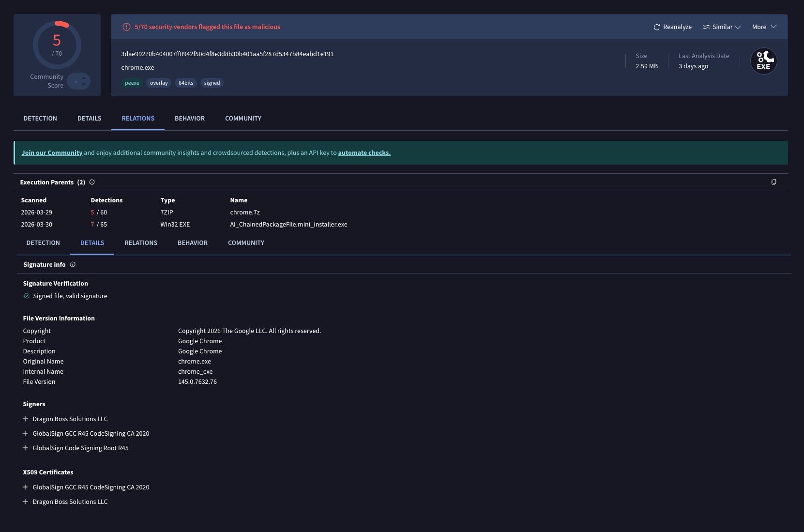The width and height of the screenshot is (804, 532).
Task: Click the peexe tag
Action: tap(132, 83)
